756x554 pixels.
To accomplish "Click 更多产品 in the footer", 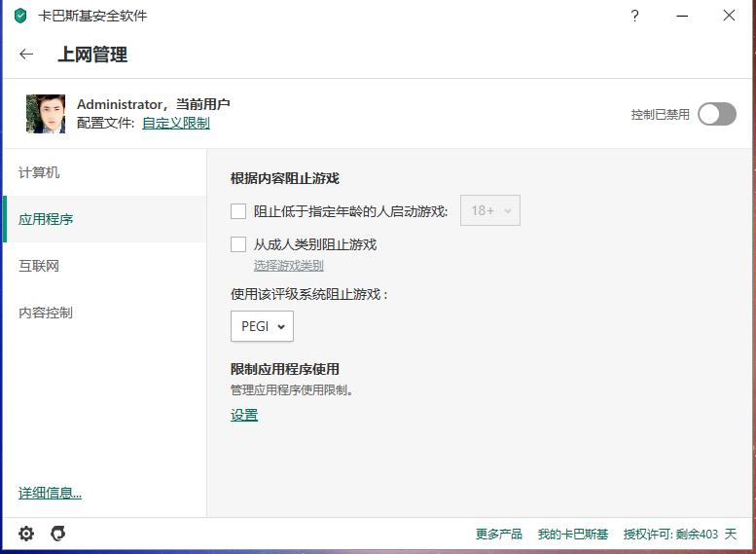I will click(x=499, y=535).
